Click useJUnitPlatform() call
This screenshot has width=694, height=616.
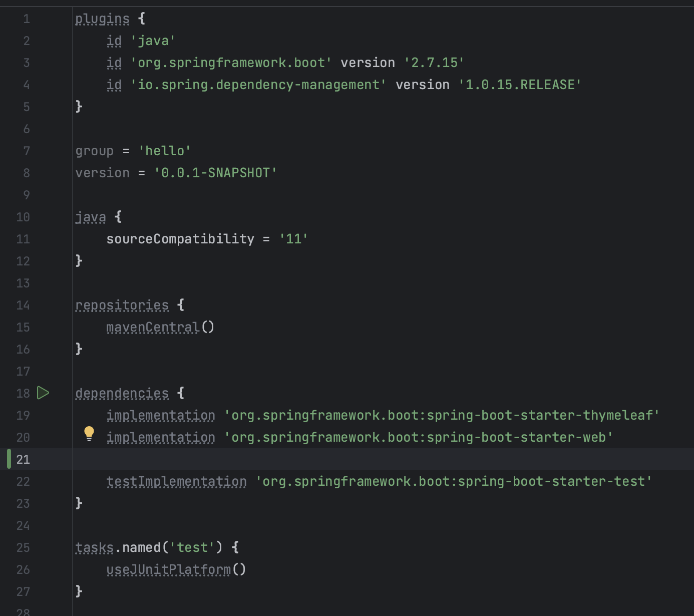pyautogui.click(x=176, y=569)
